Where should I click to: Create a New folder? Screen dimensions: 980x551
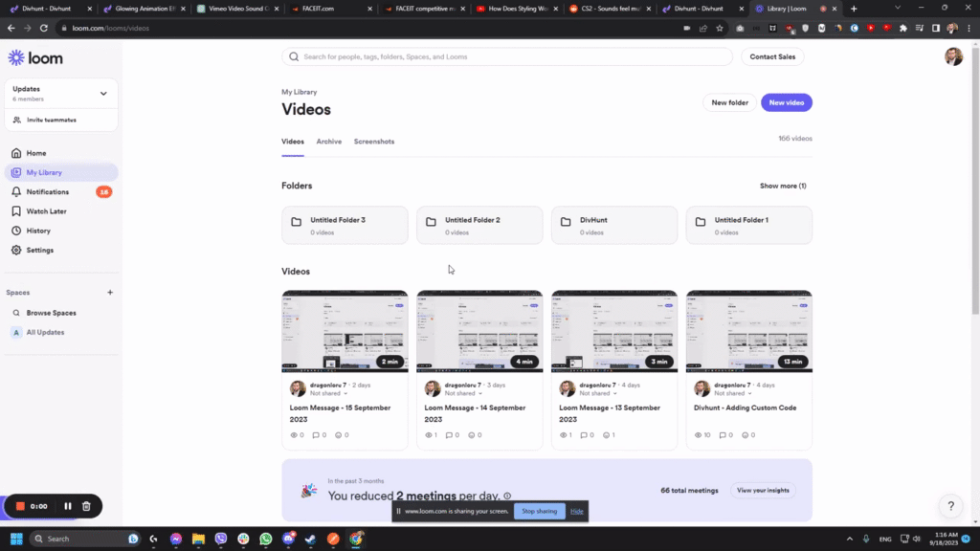[x=729, y=102]
